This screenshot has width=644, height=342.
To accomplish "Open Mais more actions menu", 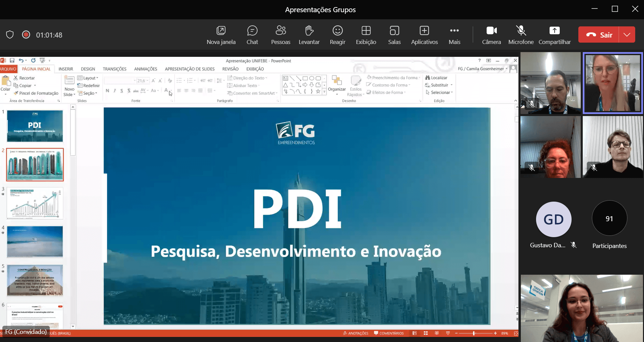I will tap(454, 35).
